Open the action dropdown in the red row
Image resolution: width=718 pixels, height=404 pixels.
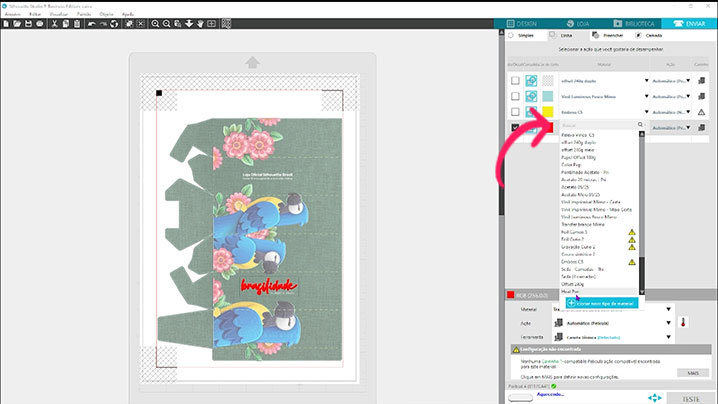coord(688,127)
